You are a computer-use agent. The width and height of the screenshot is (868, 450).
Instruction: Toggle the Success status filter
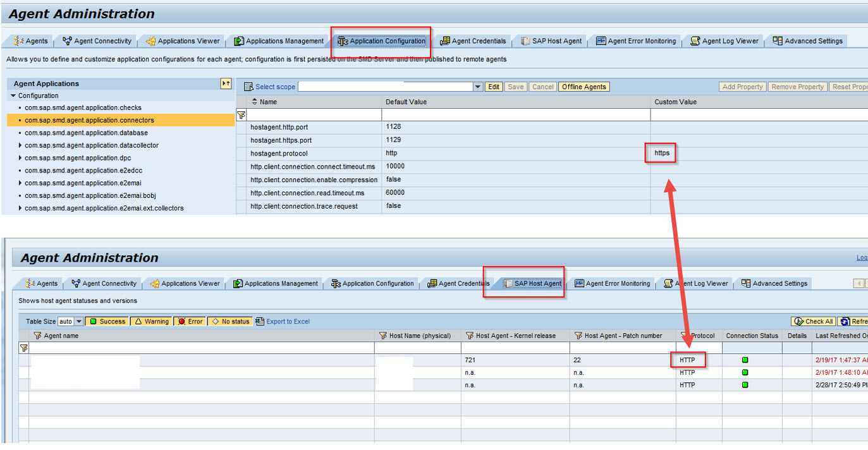[106, 322]
